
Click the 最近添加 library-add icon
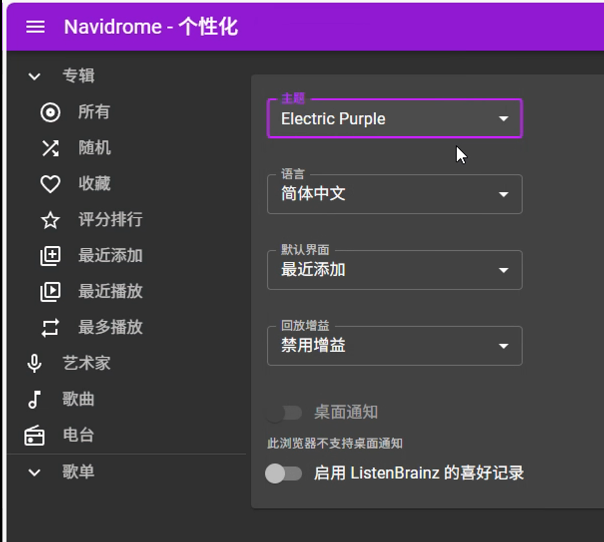(50, 256)
